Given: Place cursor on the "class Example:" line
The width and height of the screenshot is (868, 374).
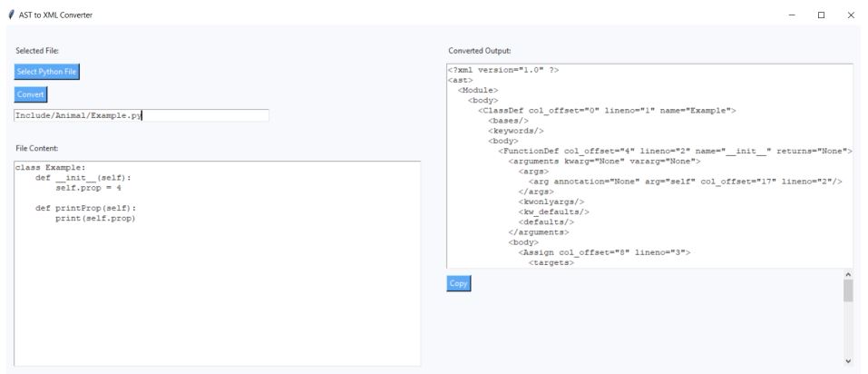Looking at the screenshot, I should click(50, 168).
